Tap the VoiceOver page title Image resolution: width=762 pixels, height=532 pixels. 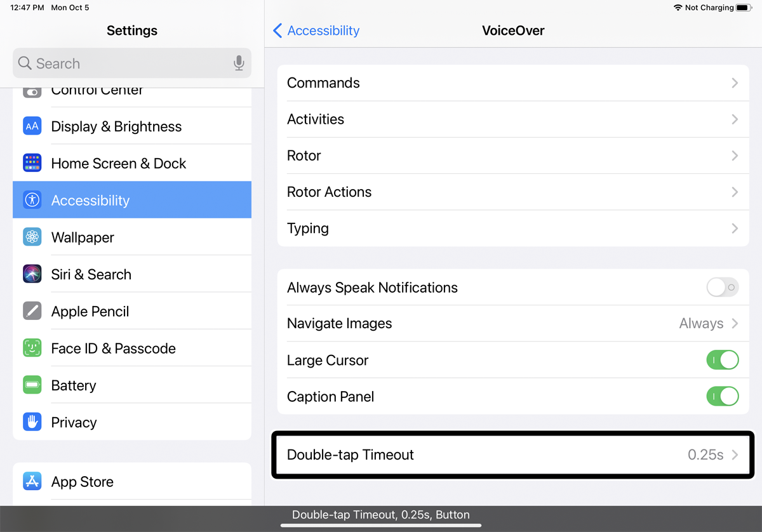click(513, 30)
